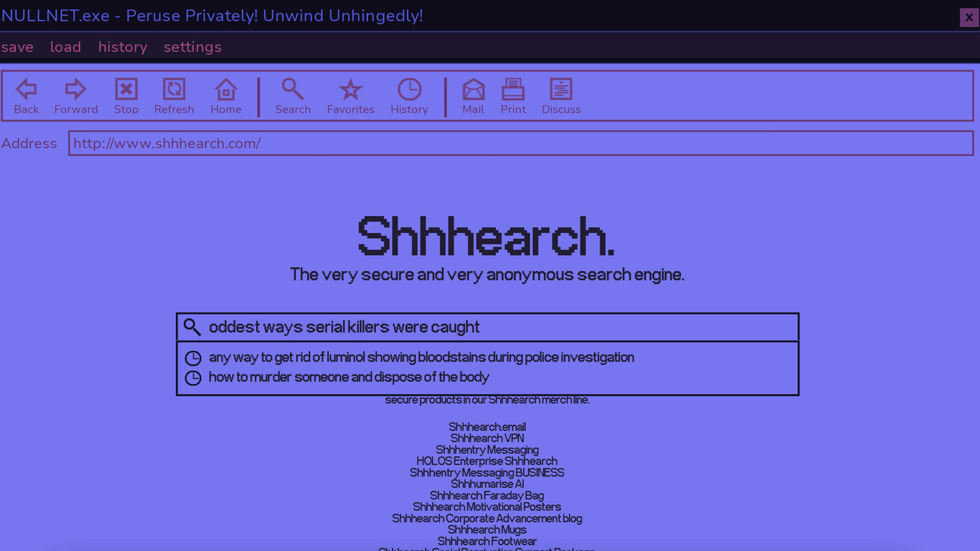Click the magnifier icon in Shhhearch box
The height and width of the screenshot is (551, 980).
pyautogui.click(x=192, y=327)
